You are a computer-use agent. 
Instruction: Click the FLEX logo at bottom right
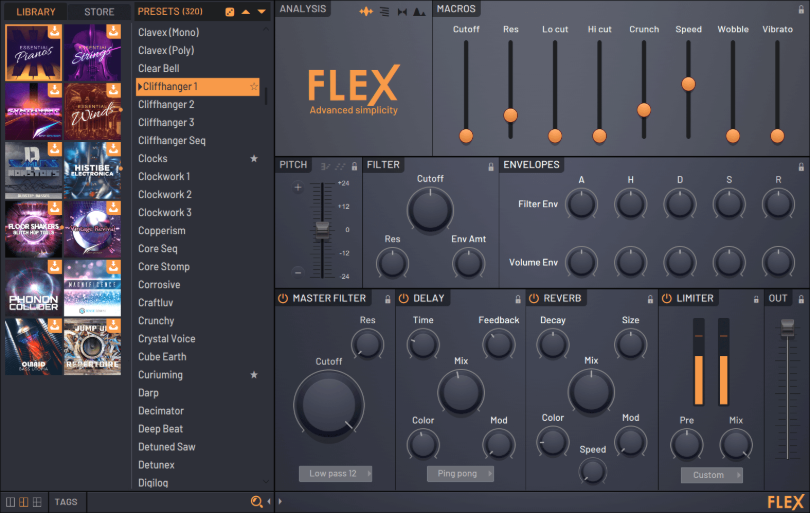coord(786,502)
